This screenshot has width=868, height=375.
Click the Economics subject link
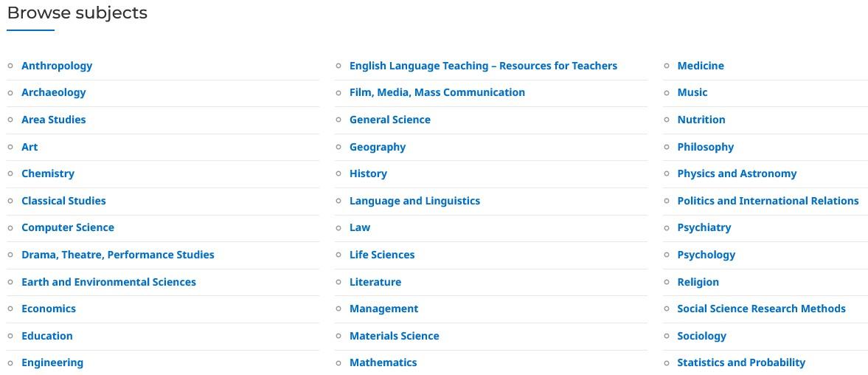[49, 309]
